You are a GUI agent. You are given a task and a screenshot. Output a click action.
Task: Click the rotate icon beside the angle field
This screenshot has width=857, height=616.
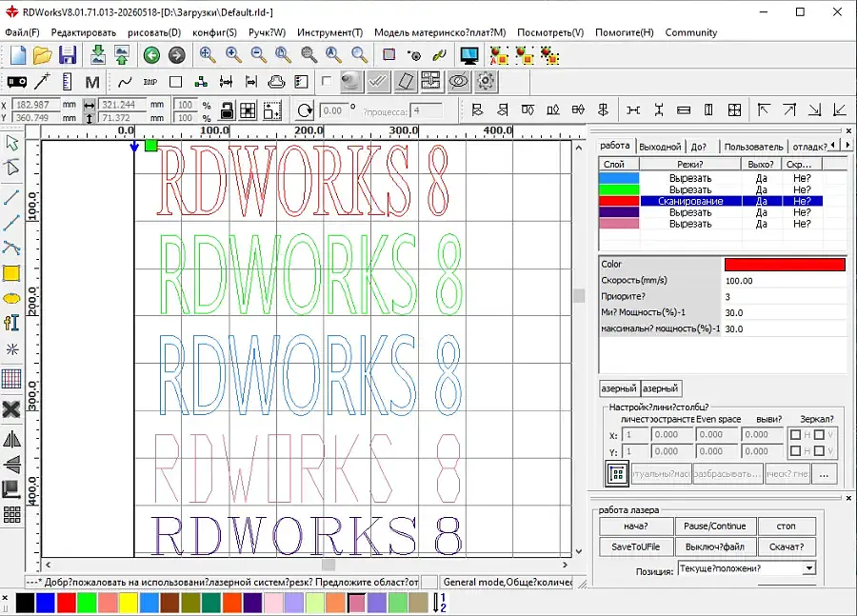305,110
